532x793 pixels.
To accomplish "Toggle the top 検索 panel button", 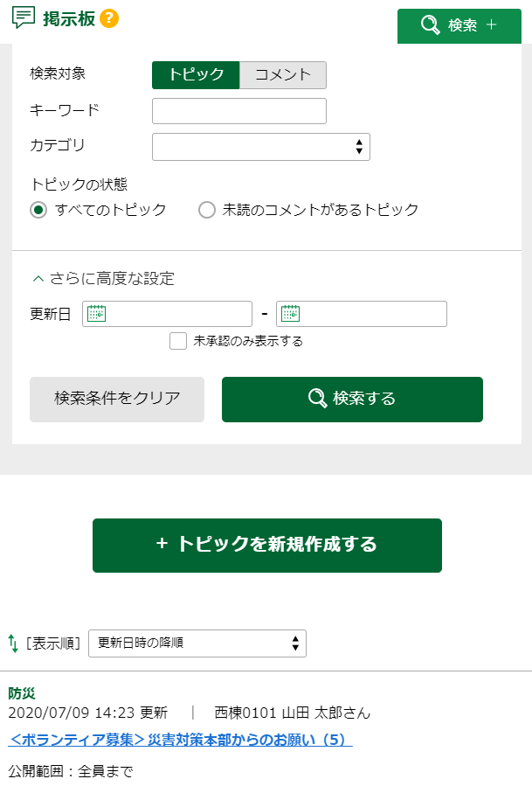I will point(459,25).
